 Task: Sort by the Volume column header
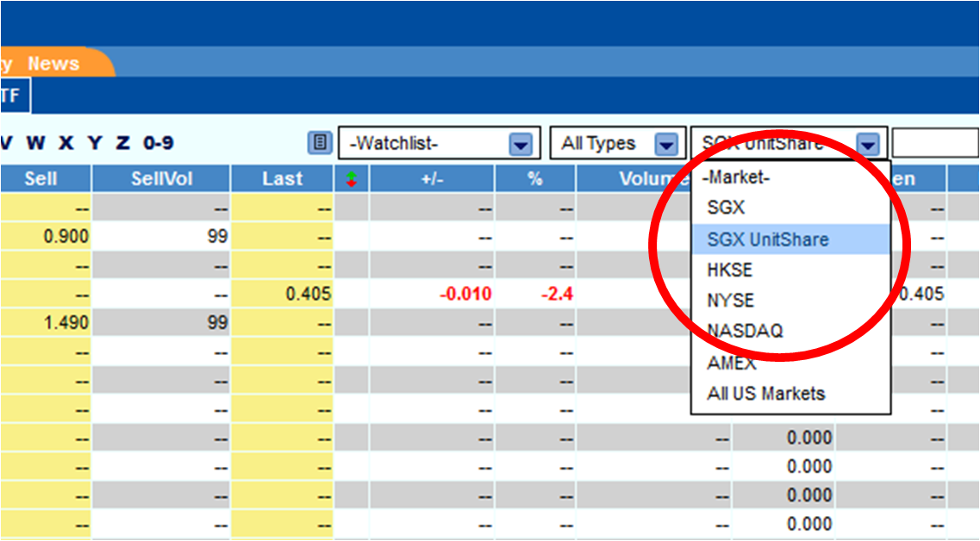coord(646,178)
